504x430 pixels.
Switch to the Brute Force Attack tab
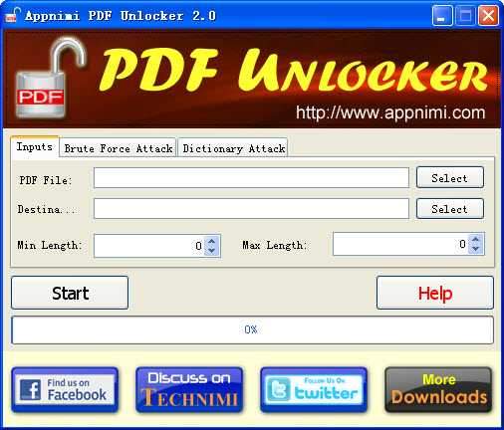(119, 148)
